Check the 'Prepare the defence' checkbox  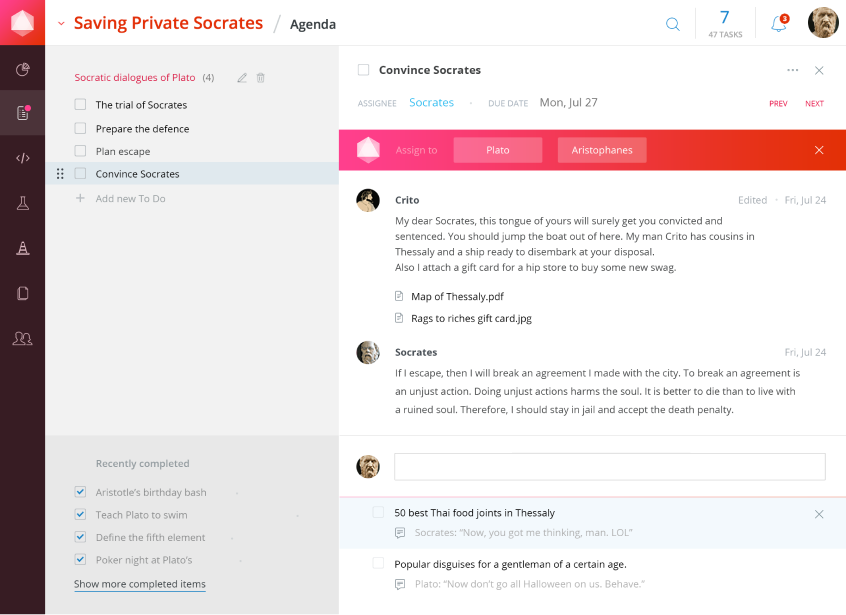80,128
